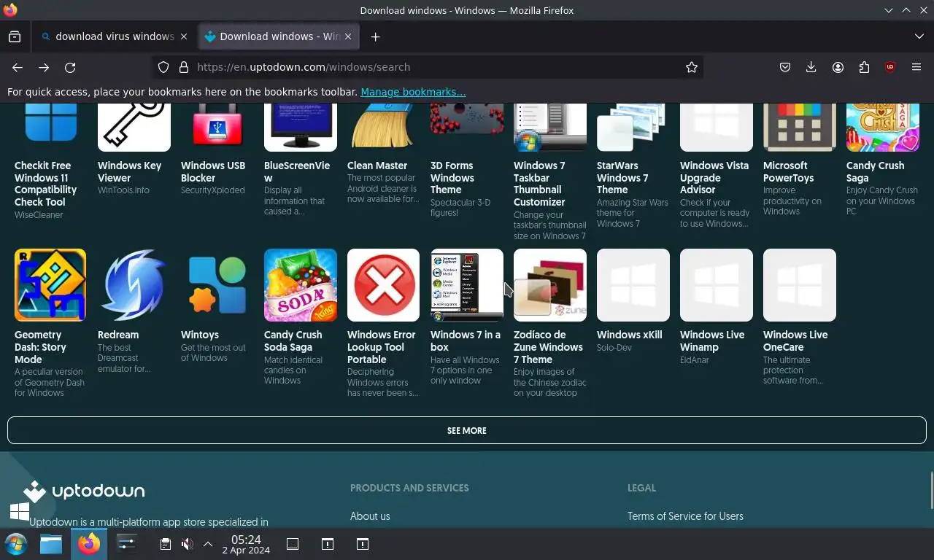Open the Windows Live Winamp icon
Viewport: 934px width, 560px height.
(x=716, y=285)
